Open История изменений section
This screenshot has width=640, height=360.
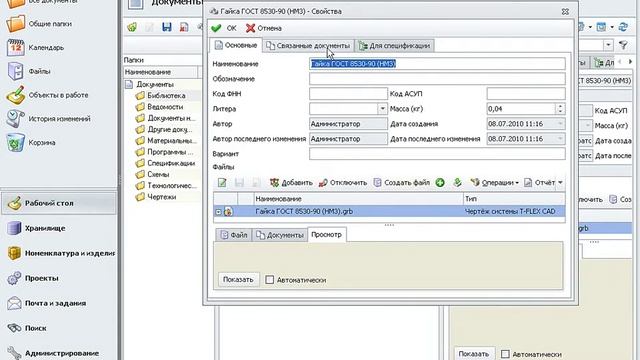(49, 119)
